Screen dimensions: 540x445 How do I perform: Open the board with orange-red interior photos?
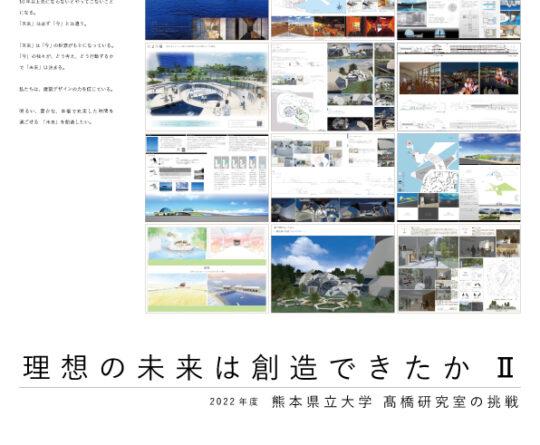333,20
